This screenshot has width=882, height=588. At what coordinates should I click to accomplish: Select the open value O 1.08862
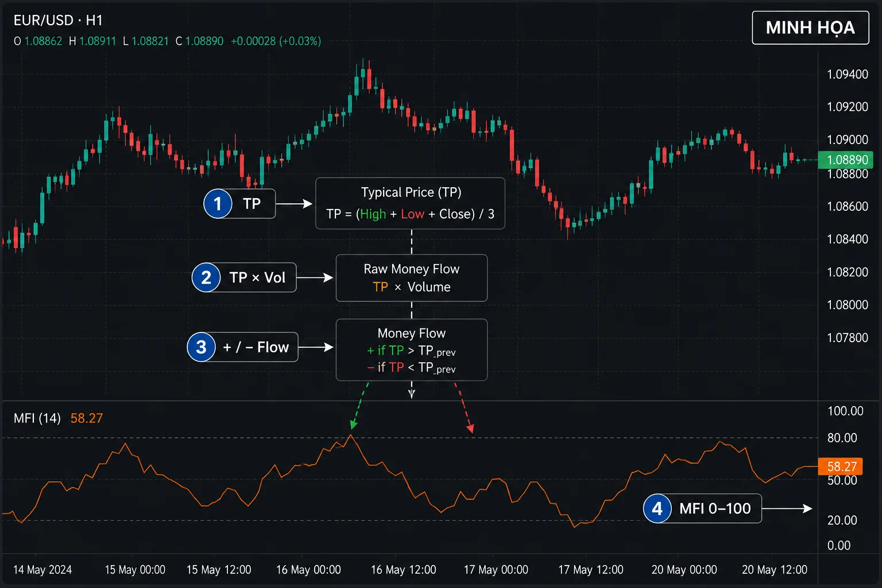coord(38,41)
